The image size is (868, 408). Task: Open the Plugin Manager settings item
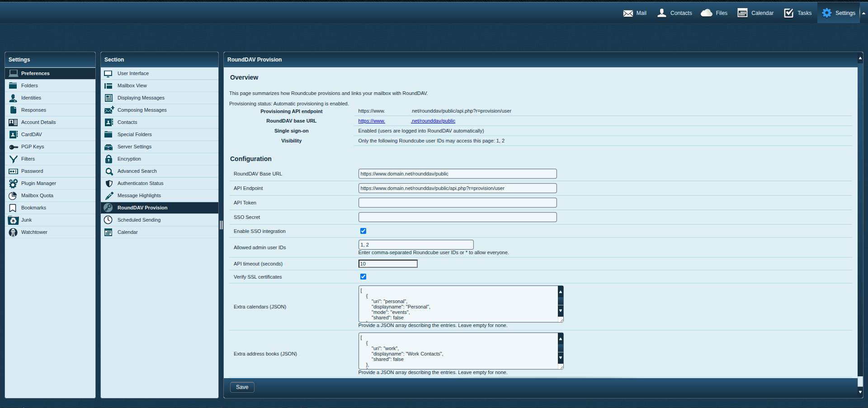click(38, 184)
